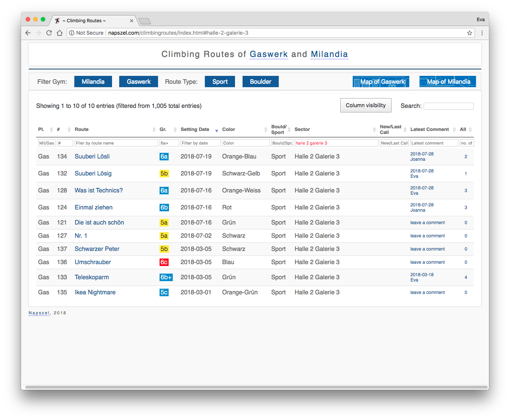Image resolution: width=510 pixels, height=420 pixels.
Task: Click red 6c grade badge of Umschrauber
Action: pyautogui.click(x=164, y=262)
